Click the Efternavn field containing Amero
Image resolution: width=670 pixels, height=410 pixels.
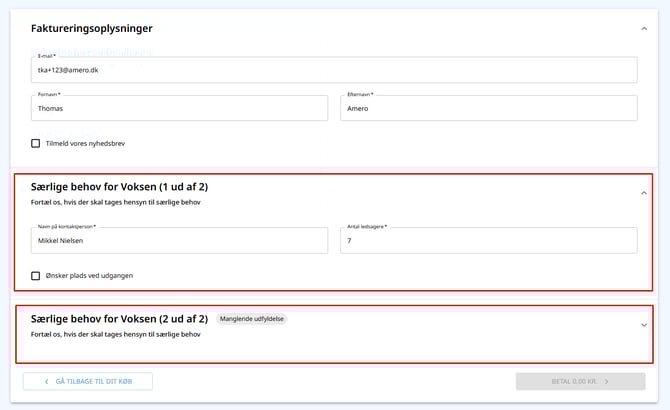(x=488, y=108)
